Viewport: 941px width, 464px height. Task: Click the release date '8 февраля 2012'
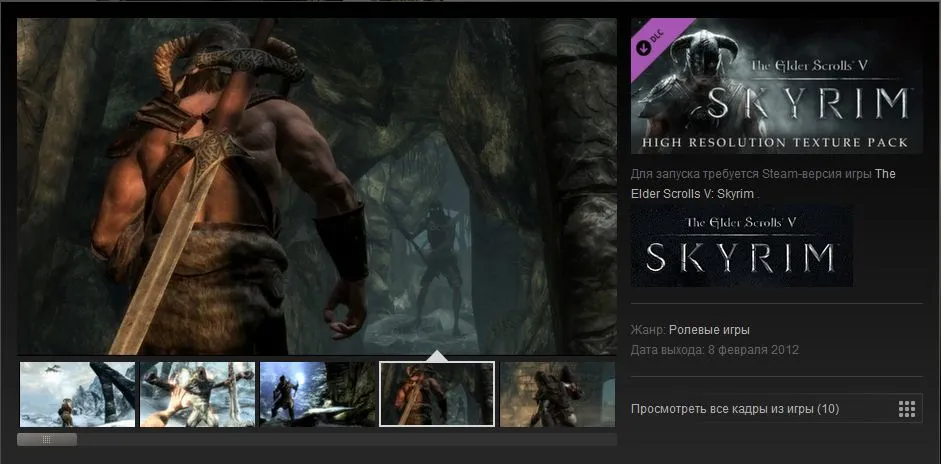pos(753,349)
